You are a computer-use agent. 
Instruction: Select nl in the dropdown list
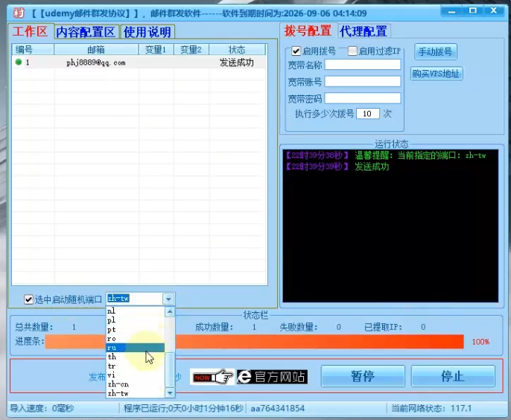136,311
